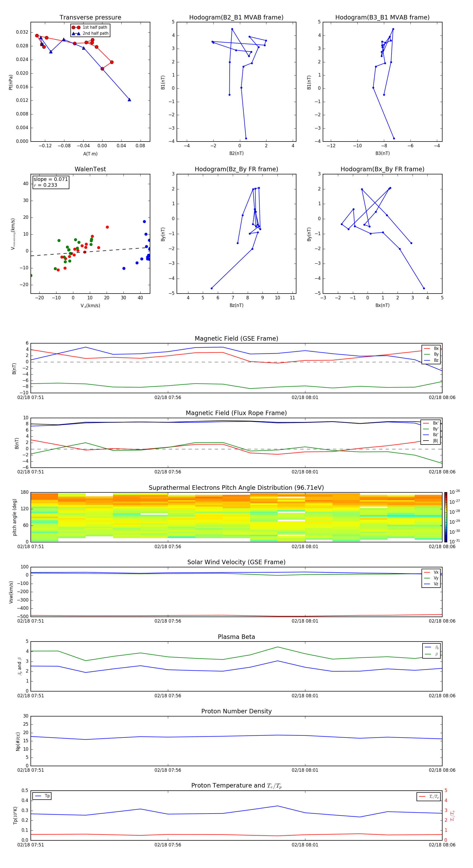Image resolution: width=473 pixels, height=868 pixels.
Task: Click the Suprathermal Electrons Pitch Angle title
Action: click(x=236, y=488)
